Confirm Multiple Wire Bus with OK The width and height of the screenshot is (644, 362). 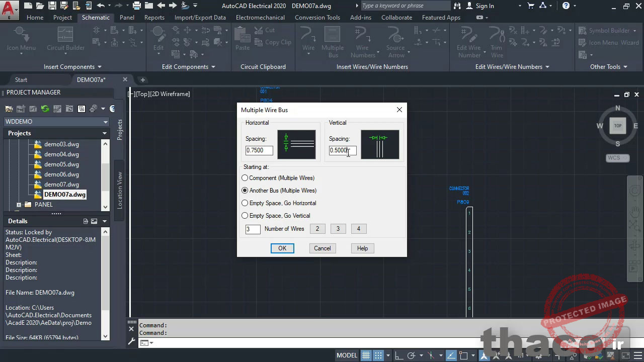[x=282, y=248]
